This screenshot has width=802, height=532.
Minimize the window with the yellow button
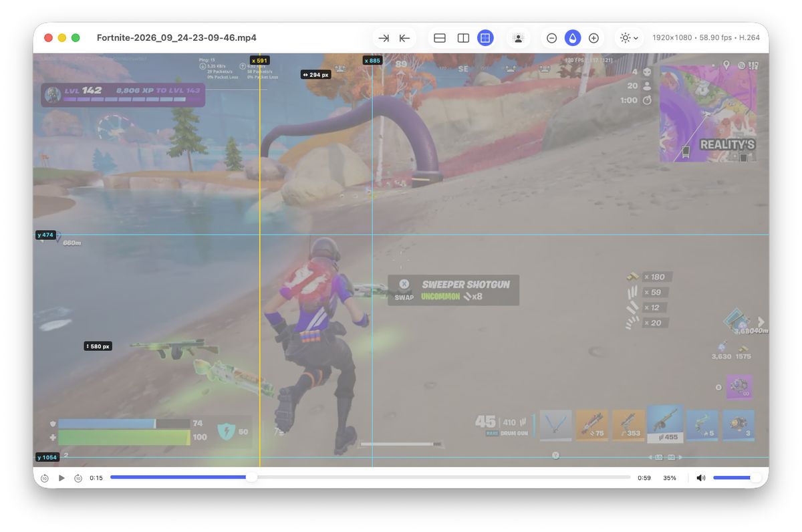tap(62, 38)
